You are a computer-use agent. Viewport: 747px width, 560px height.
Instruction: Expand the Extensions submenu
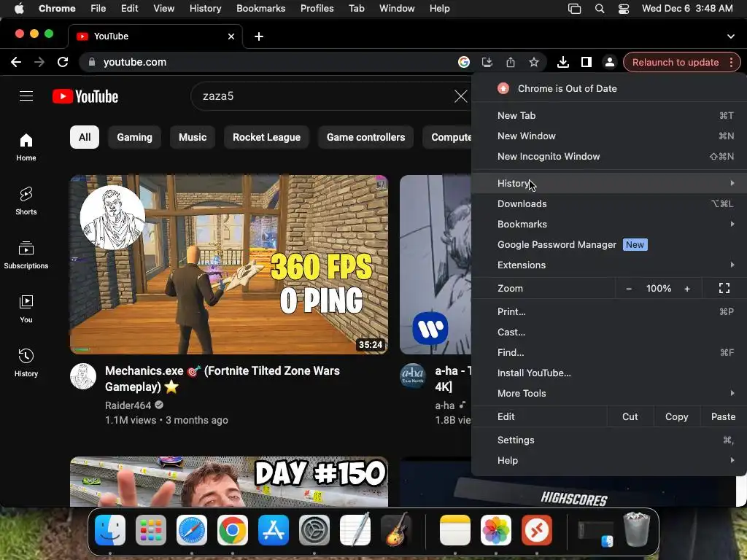click(x=609, y=265)
